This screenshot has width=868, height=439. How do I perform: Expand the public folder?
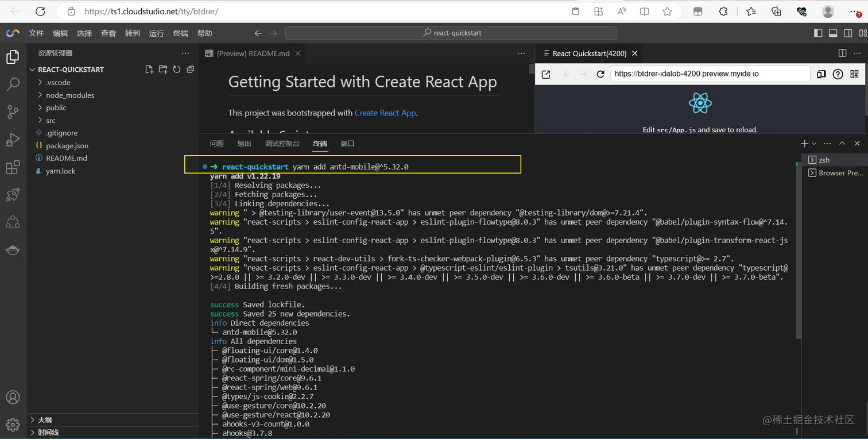113,107
